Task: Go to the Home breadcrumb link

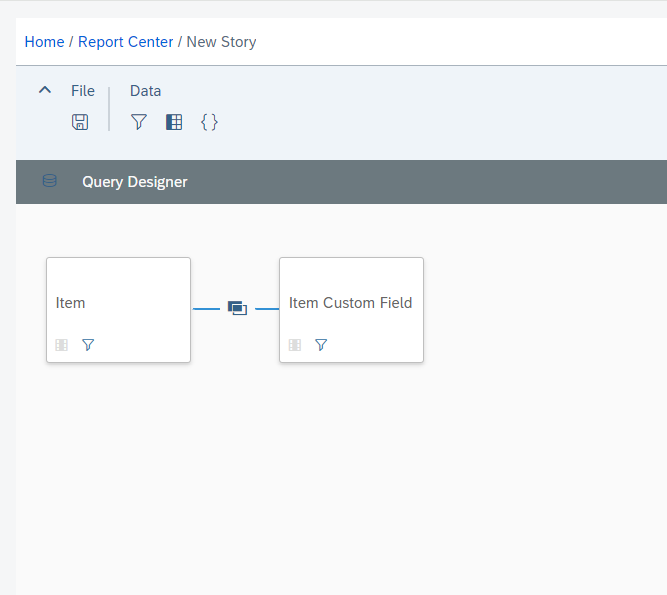Action: pyautogui.click(x=44, y=42)
